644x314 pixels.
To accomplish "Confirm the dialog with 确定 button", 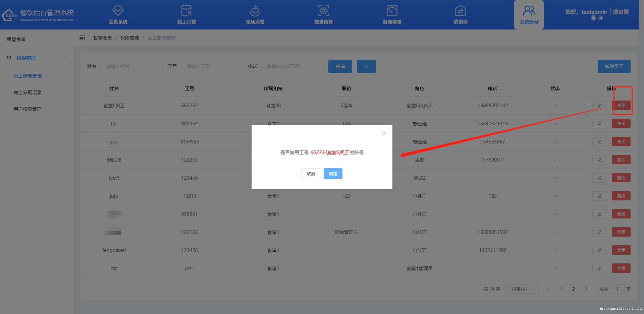I will coord(333,174).
